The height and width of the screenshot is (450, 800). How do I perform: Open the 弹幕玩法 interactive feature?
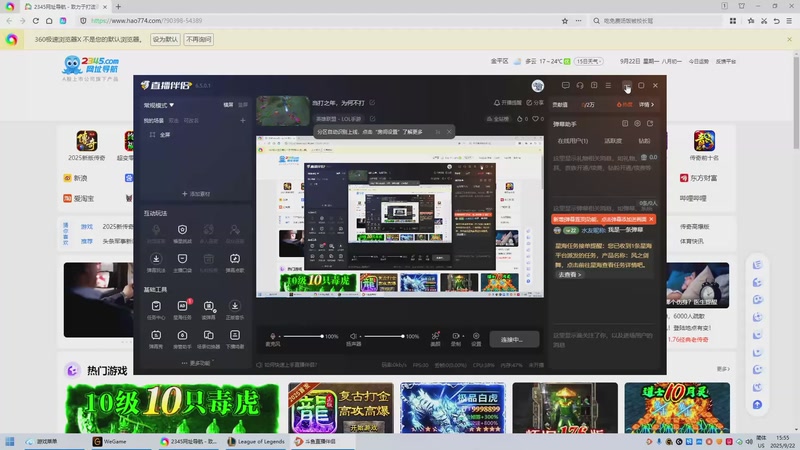coord(156,262)
